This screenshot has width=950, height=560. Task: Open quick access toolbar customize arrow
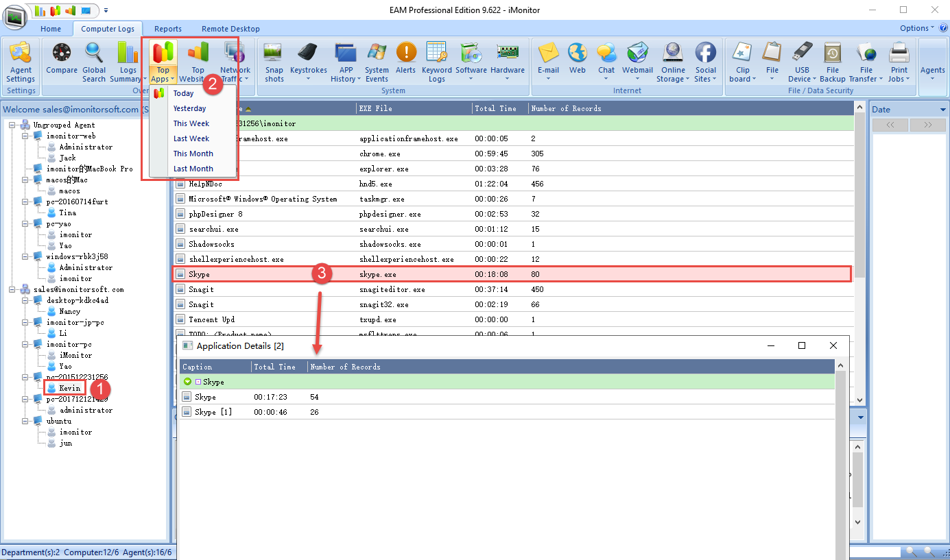click(x=106, y=10)
